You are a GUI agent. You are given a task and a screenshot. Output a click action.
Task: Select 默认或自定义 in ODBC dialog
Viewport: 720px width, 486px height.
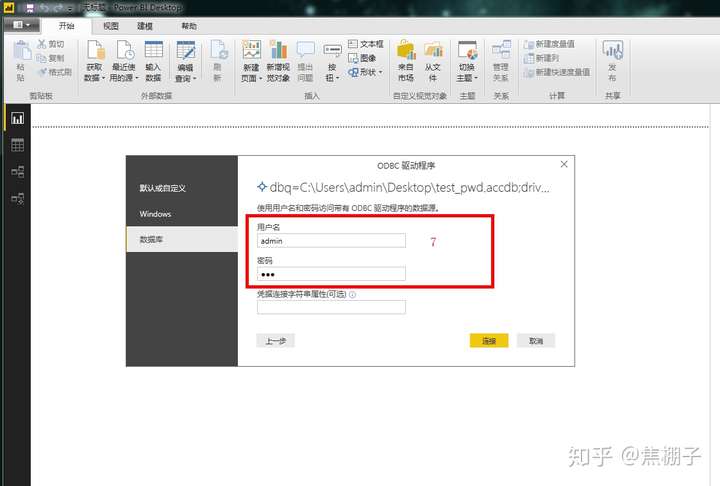click(x=182, y=188)
